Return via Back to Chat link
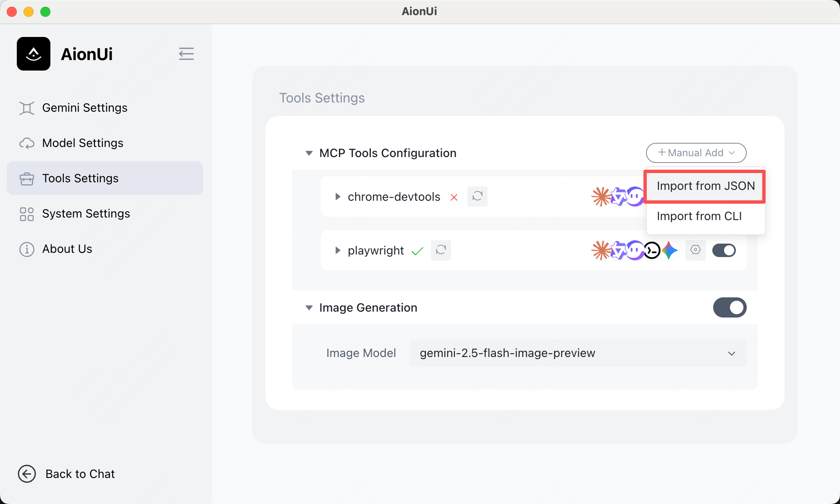 (66, 474)
